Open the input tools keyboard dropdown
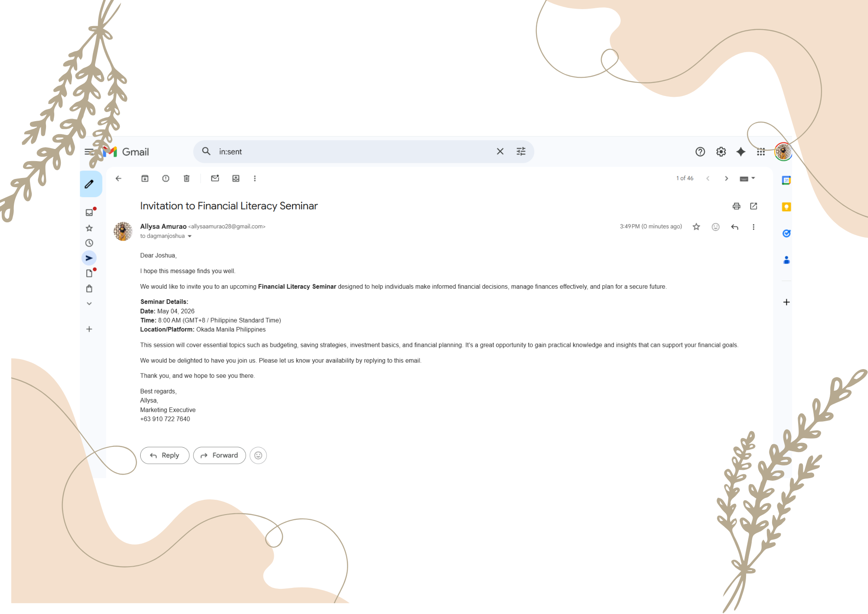Image resolution: width=868 pixels, height=614 pixels. (747, 178)
